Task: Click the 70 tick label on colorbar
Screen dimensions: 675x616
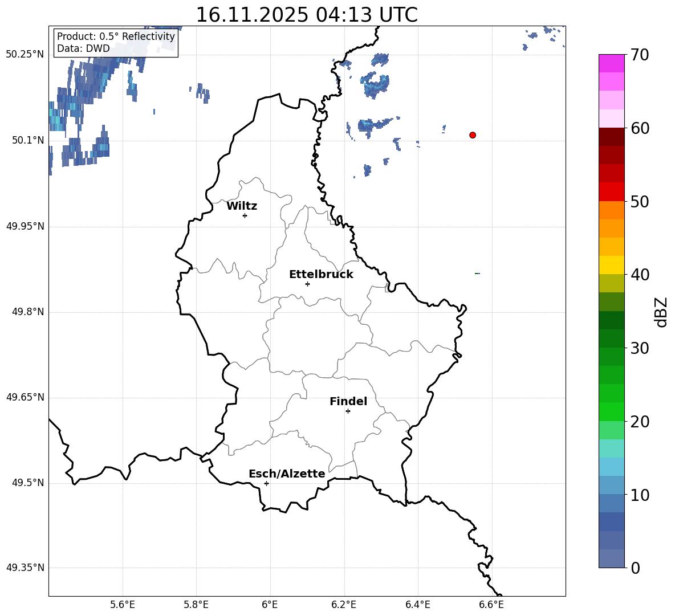Action: pos(640,55)
